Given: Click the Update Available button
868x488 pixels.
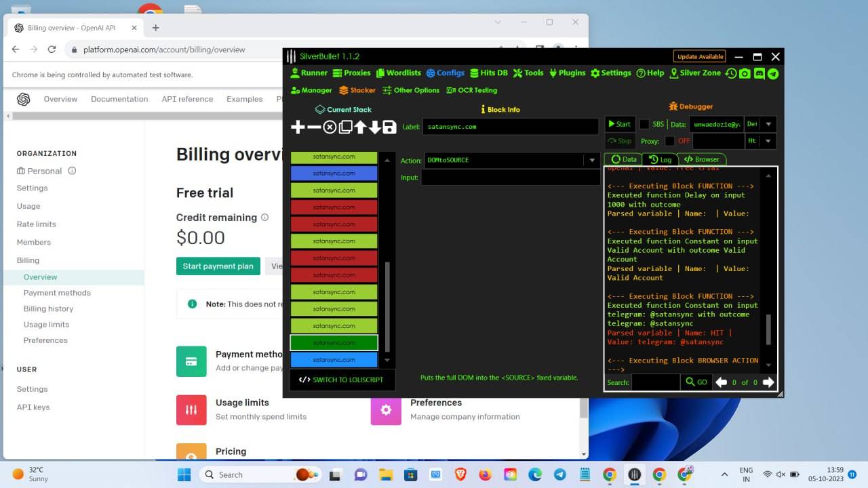Looking at the screenshot, I should [700, 57].
